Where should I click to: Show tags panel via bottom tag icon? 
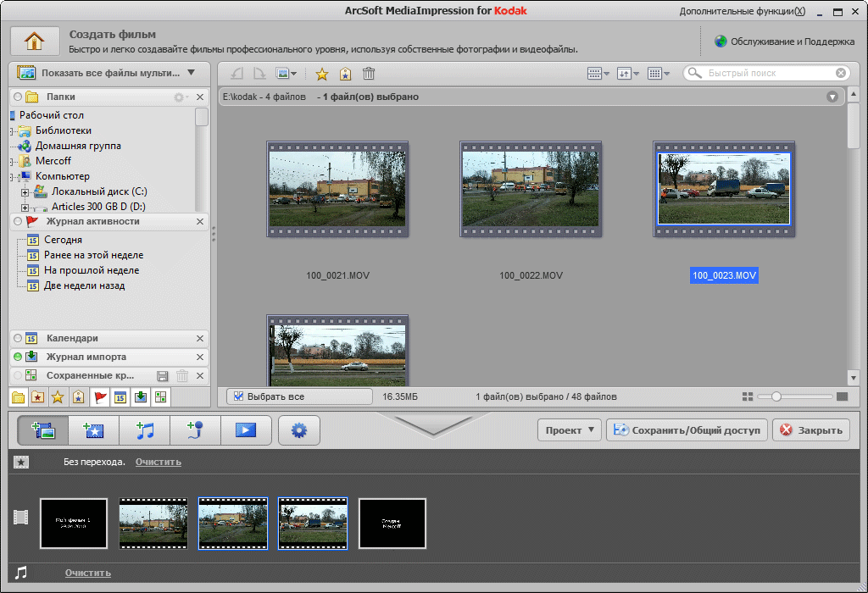(79, 397)
